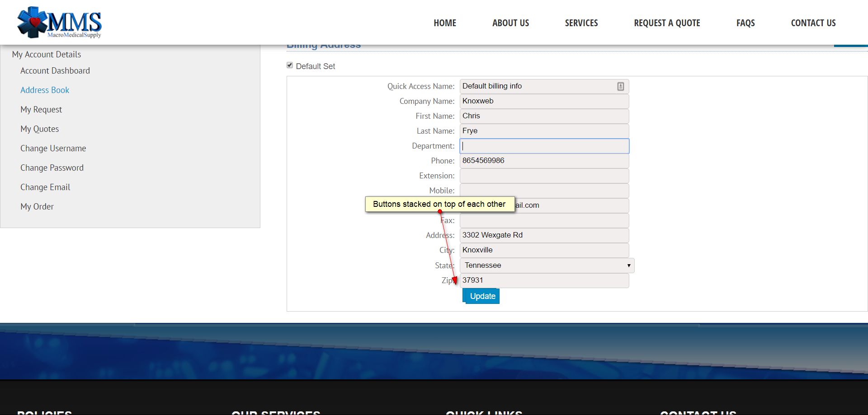
Task: Click the Zip field with 37931
Action: click(544, 280)
